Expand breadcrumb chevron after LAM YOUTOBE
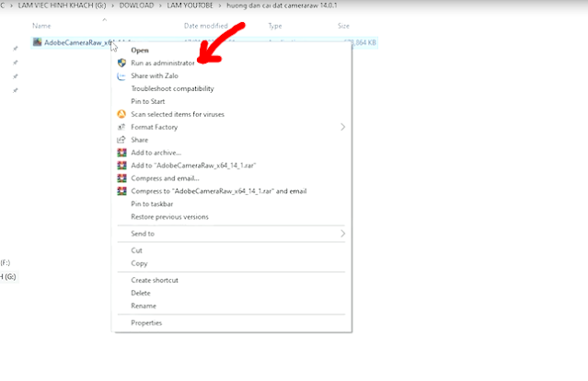Viewport: 588px width, 381px height. [220, 6]
